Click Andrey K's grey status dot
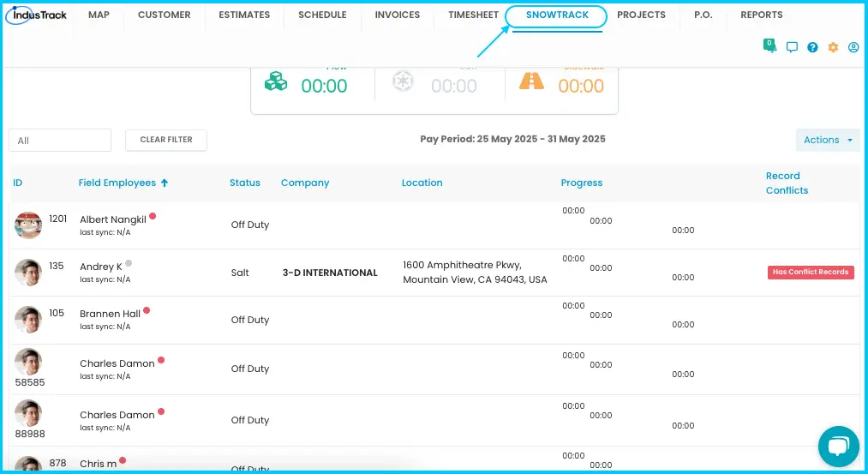The image size is (868, 474). tap(129, 263)
